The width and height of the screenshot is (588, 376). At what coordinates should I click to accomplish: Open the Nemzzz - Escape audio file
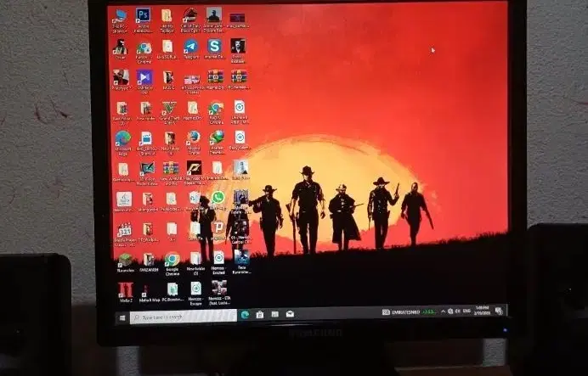pyautogui.click(x=196, y=293)
